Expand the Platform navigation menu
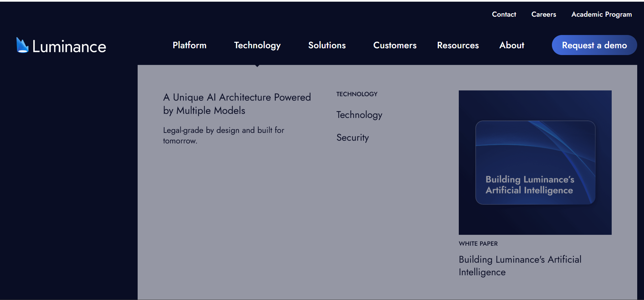 [x=189, y=45]
